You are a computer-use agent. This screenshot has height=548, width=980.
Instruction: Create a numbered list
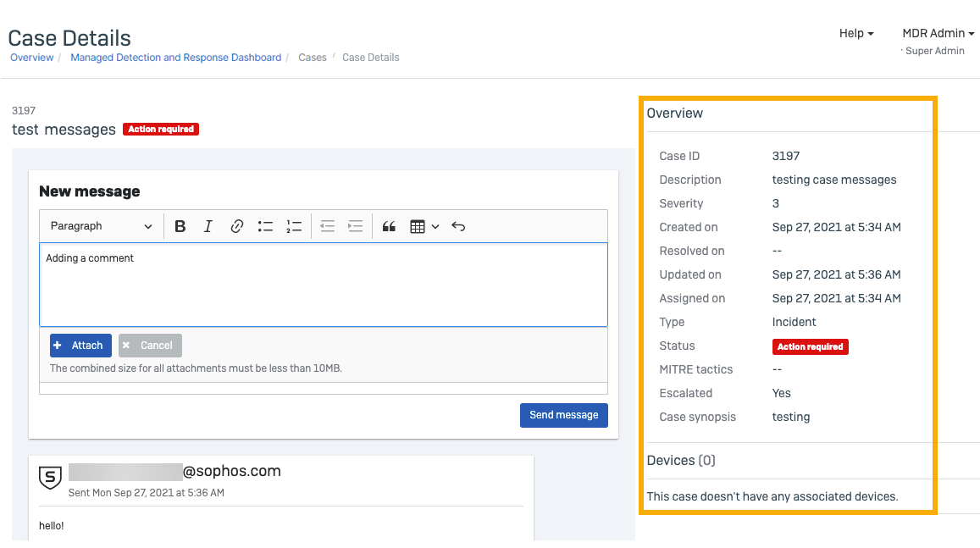pyautogui.click(x=294, y=226)
